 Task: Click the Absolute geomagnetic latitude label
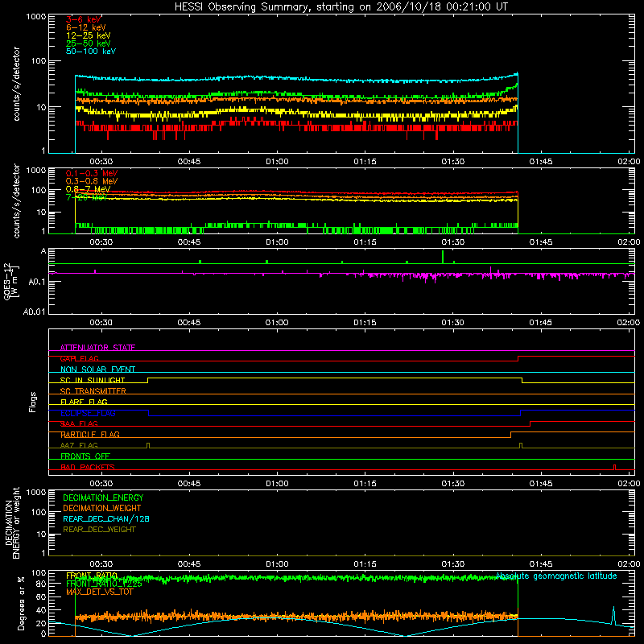[556, 576]
